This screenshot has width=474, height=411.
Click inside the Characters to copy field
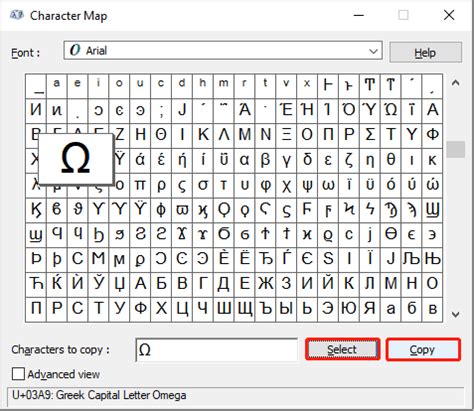[x=216, y=350]
